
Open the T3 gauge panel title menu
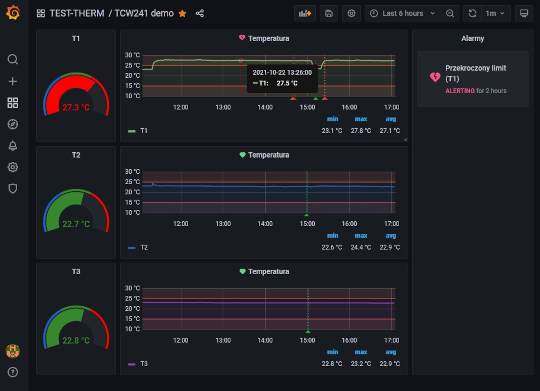pos(76,271)
